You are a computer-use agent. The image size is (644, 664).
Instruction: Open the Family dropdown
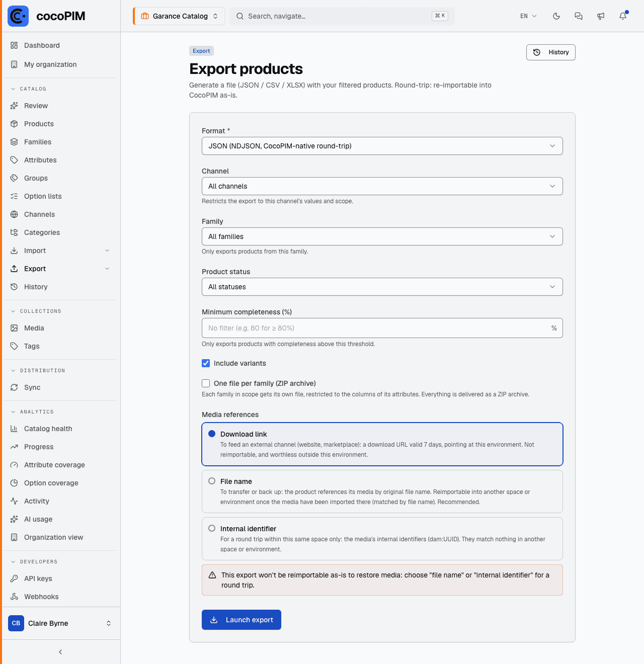[382, 236]
